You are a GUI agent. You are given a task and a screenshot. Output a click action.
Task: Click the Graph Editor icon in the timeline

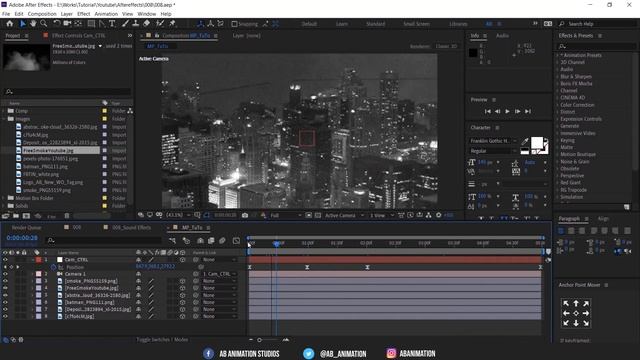tap(236, 241)
